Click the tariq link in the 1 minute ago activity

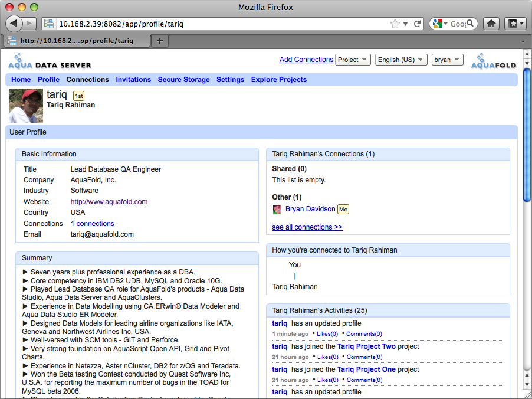(x=280, y=323)
